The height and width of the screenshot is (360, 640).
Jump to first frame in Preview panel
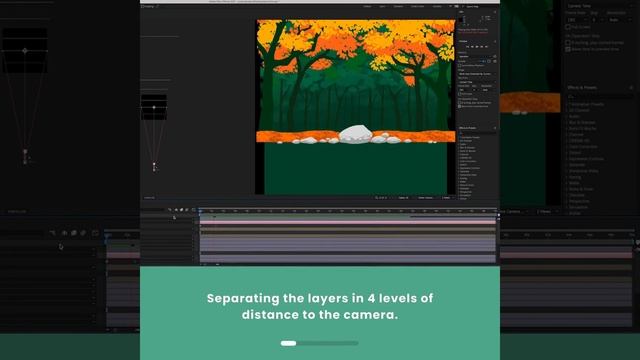[x=468, y=47]
